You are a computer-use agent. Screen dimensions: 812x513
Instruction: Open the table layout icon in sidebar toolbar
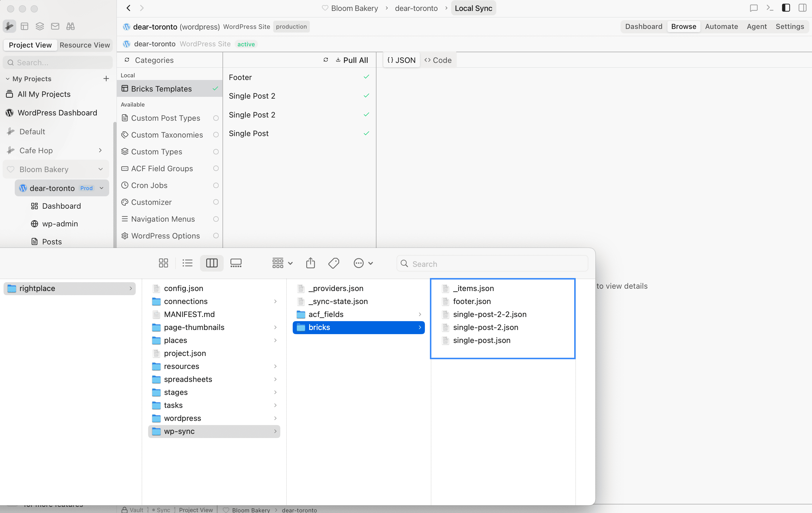click(24, 26)
